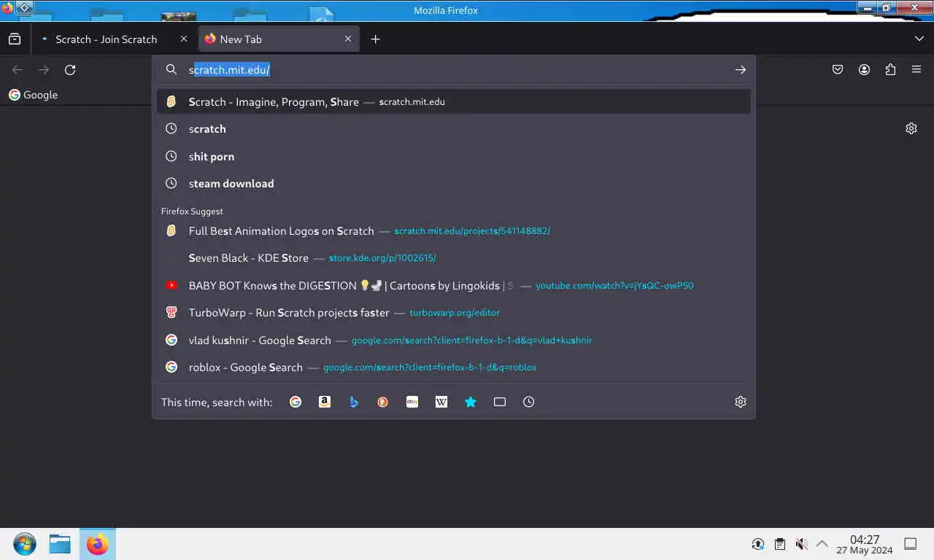Expand hidden system tray icons arrow
This screenshot has height=560, width=934.
pyautogui.click(x=822, y=544)
